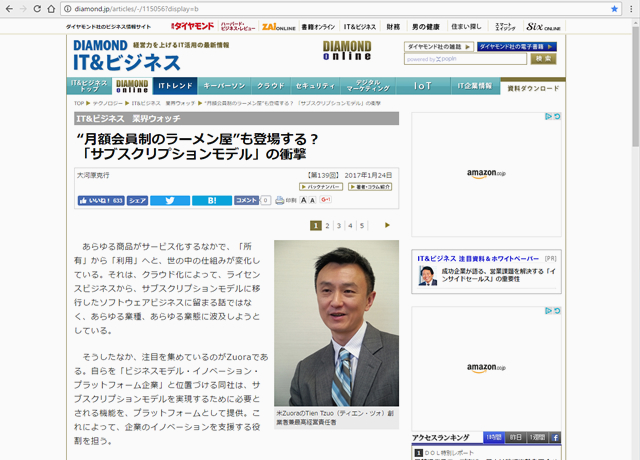Select the larger A font size icon
Screen dimensions: 640x460
(311, 200)
